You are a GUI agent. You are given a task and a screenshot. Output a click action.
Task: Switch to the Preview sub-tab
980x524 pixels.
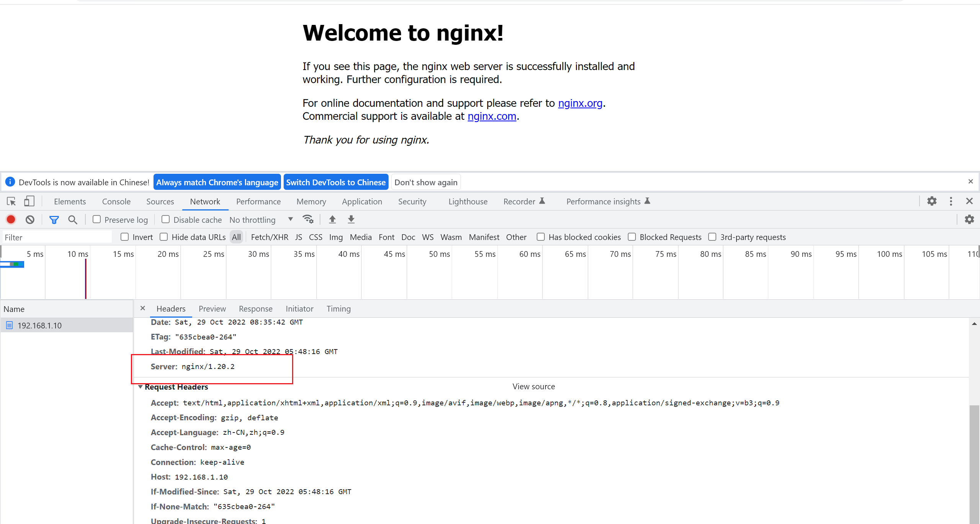point(212,309)
